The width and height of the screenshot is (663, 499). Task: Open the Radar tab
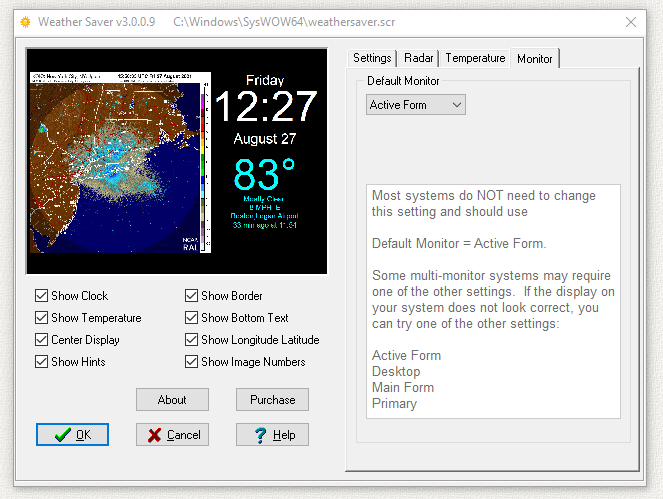[419, 58]
